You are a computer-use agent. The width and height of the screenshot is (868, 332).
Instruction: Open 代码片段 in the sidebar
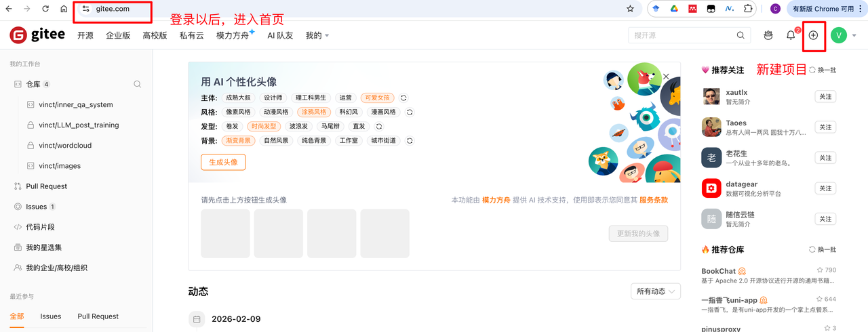[40, 227]
